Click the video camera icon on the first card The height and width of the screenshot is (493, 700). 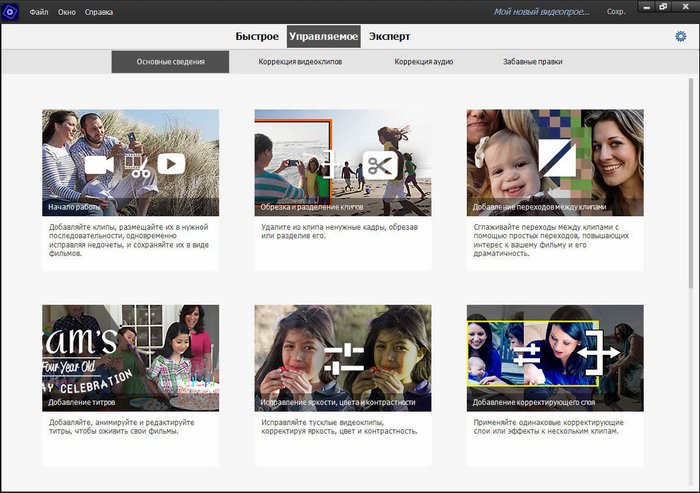[x=100, y=164]
